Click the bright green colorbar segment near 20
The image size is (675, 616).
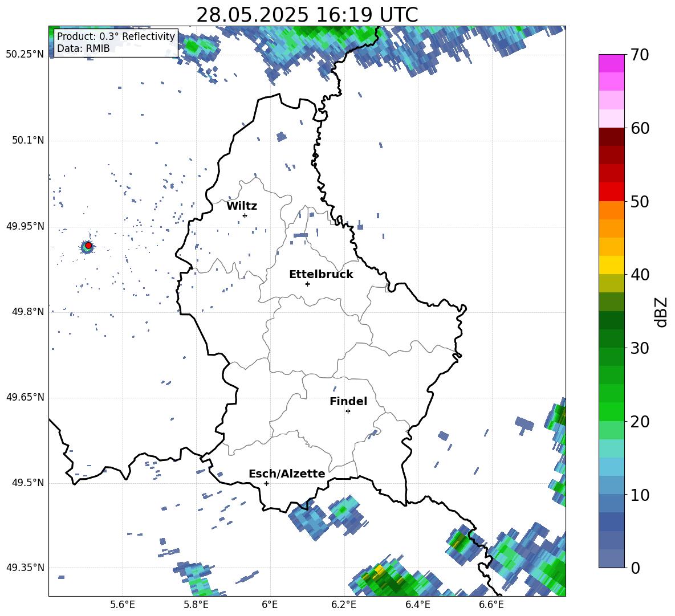pyautogui.click(x=611, y=412)
